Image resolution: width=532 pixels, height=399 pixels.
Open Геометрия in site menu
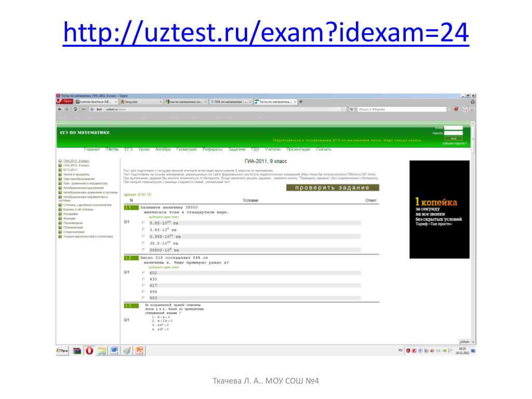click(x=187, y=149)
